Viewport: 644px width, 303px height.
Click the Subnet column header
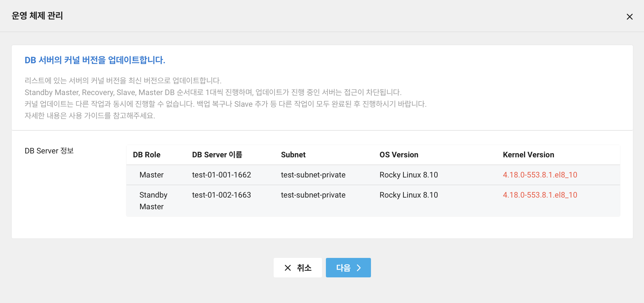(x=293, y=155)
